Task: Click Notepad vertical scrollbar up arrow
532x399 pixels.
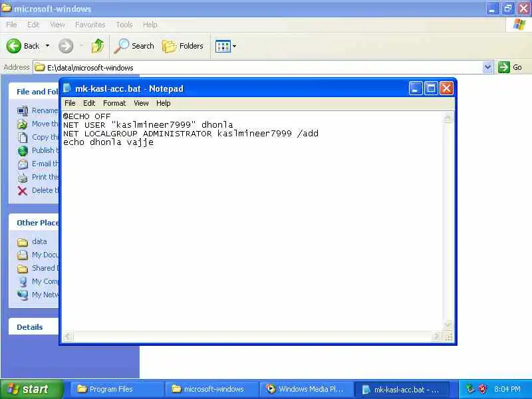Action: point(448,118)
